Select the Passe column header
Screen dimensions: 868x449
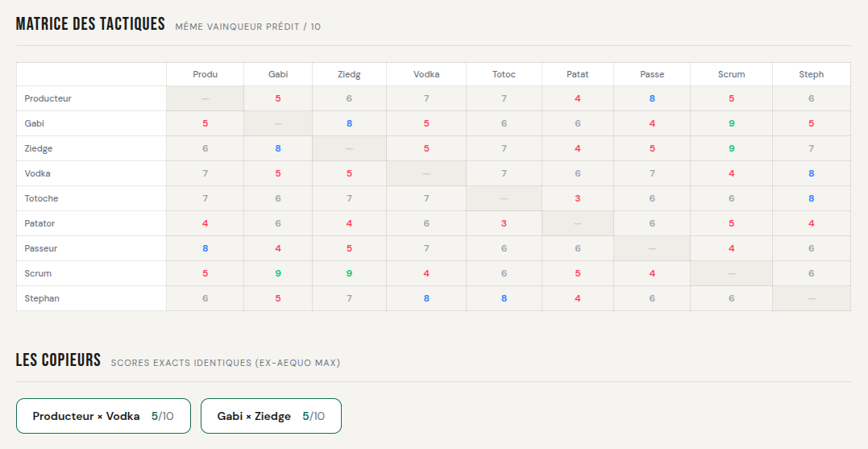652,74
